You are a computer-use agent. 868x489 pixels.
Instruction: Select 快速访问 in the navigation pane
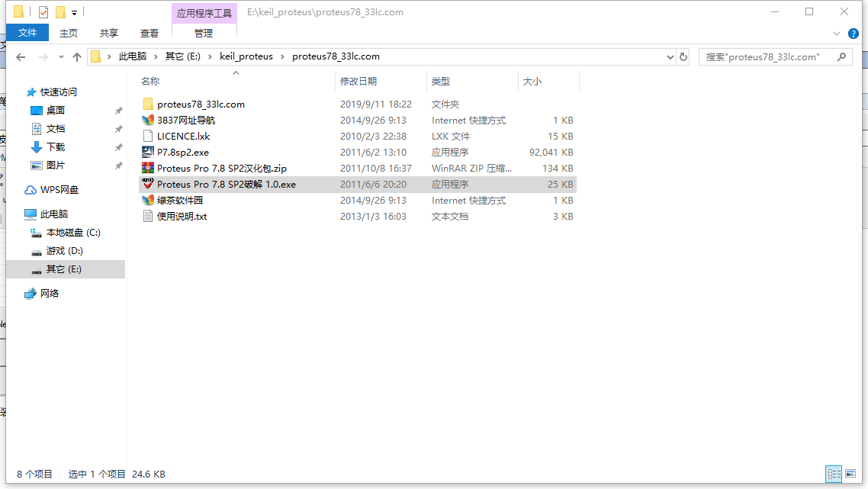[58, 92]
